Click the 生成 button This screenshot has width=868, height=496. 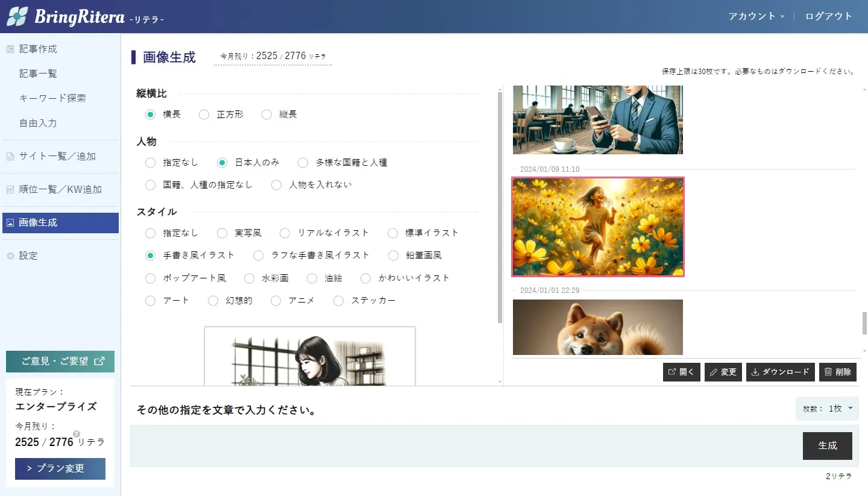click(827, 446)
